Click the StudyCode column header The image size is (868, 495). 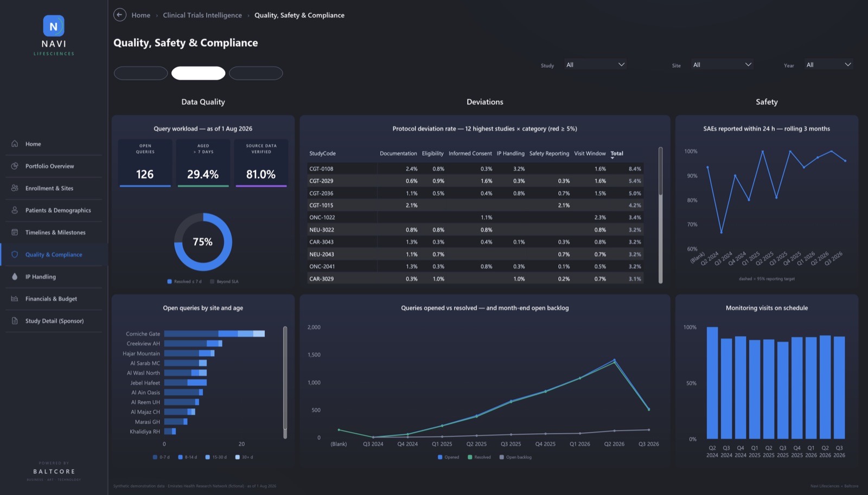click(x=322, y=153)
